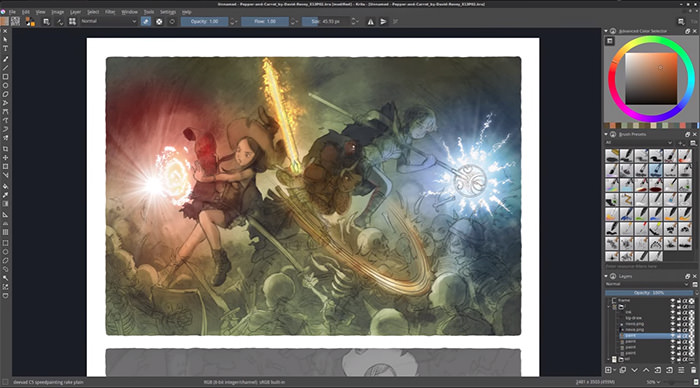Toggle visibility of the bg-draw layer
Viewport: 700px width, 388px height.
pyautogui.click(x=672, y=318)
